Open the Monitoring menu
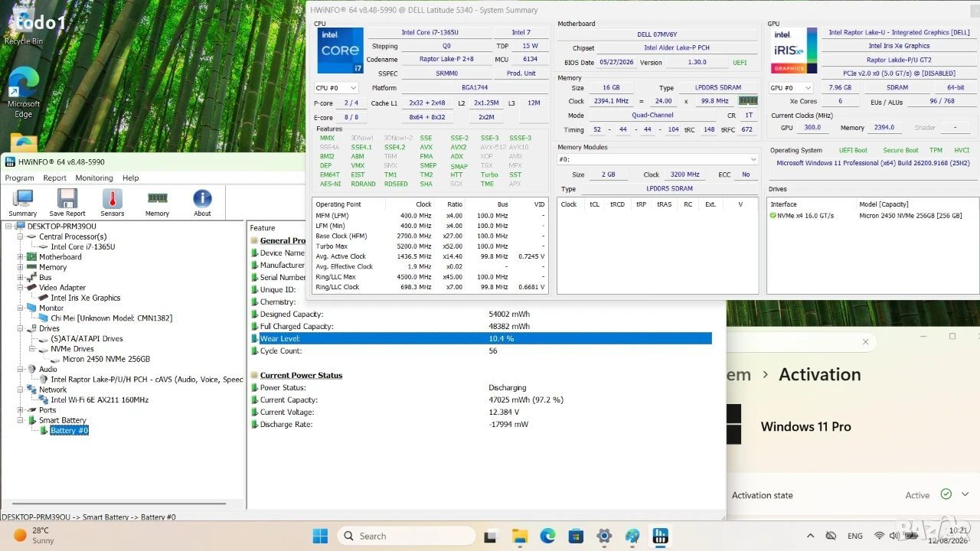The image size is (980, 551). pyautogui.click(x=94, y=178)
